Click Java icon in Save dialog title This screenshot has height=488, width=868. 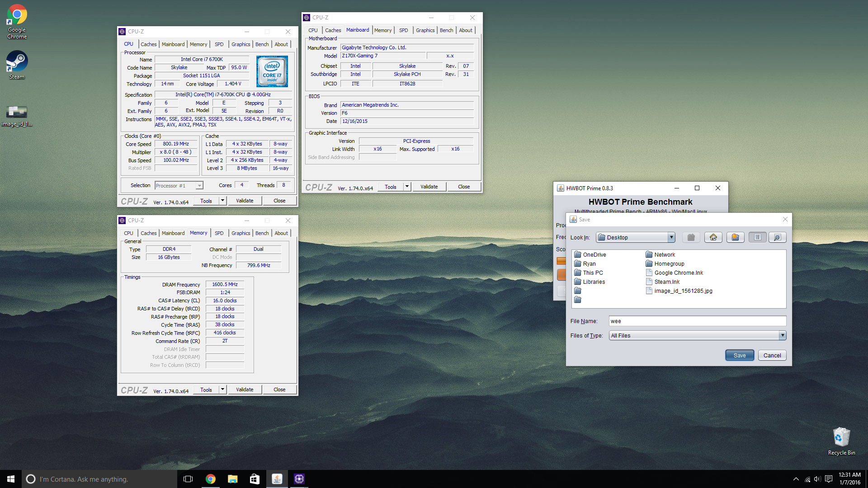[573, 220]
